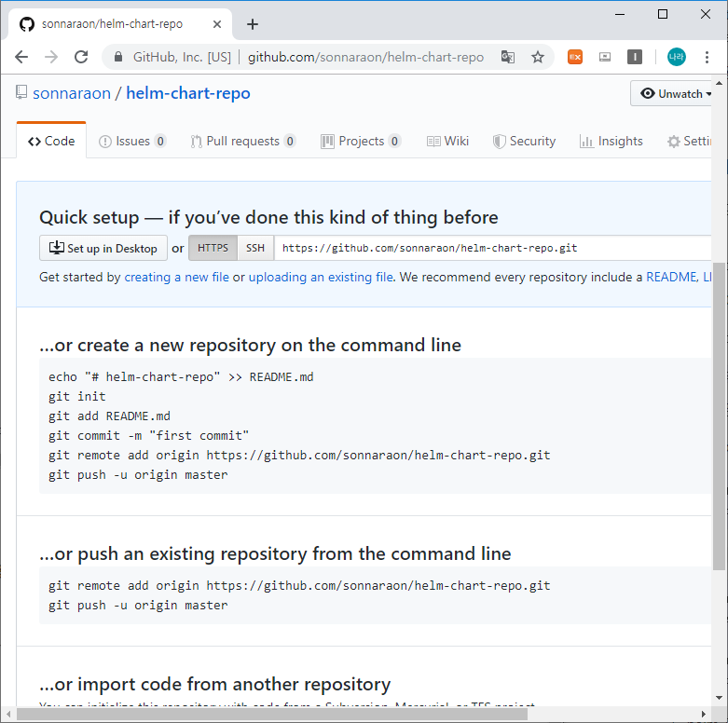Open the helm-chart-repo repository link
Viewport: 728px width, 723px height.
pos(188,93)
